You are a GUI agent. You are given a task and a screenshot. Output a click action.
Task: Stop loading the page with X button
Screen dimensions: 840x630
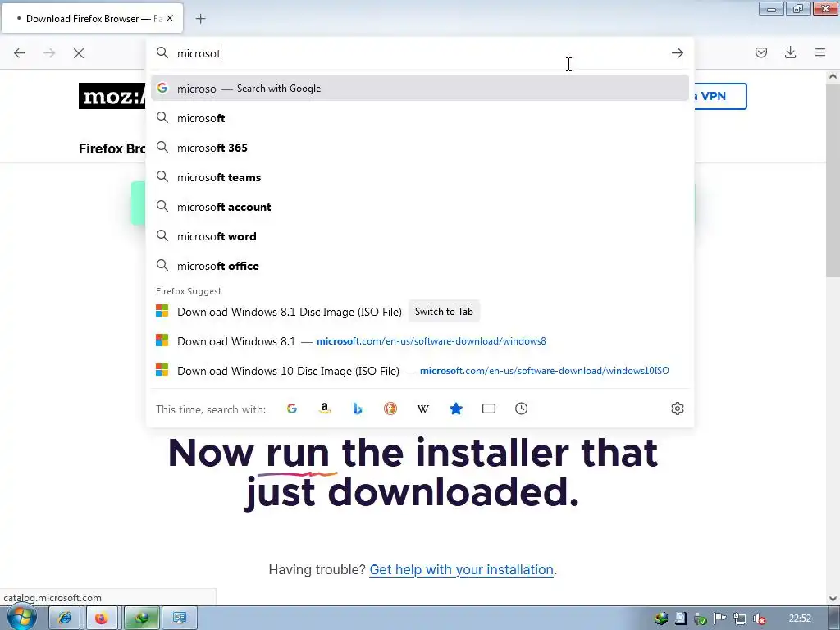[x=79, y=53]
